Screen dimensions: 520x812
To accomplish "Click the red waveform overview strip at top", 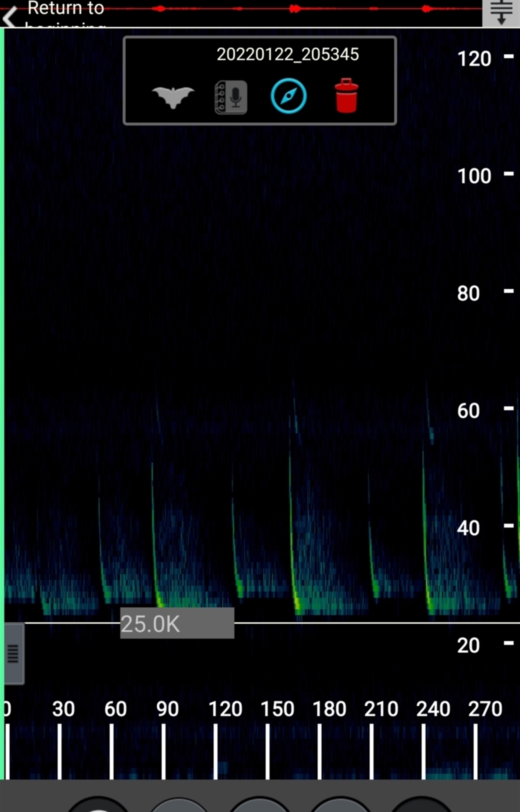I will (x=294, y=9).
